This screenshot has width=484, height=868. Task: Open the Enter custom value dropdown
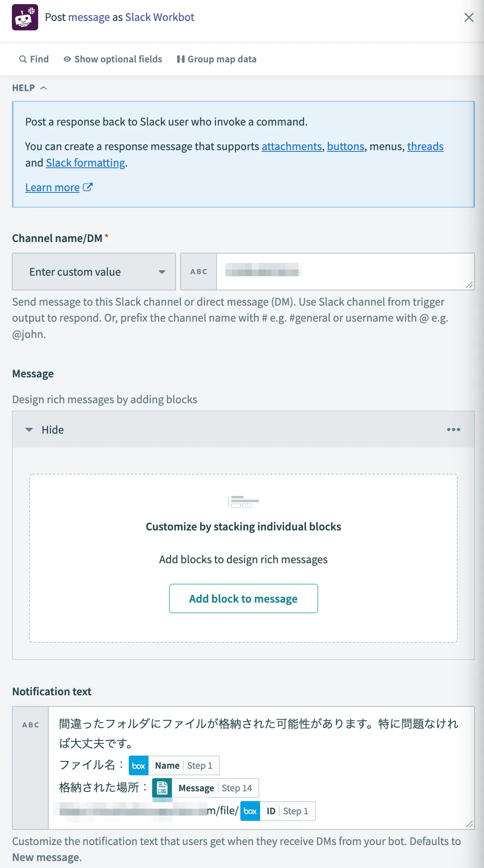coord(94,272)
